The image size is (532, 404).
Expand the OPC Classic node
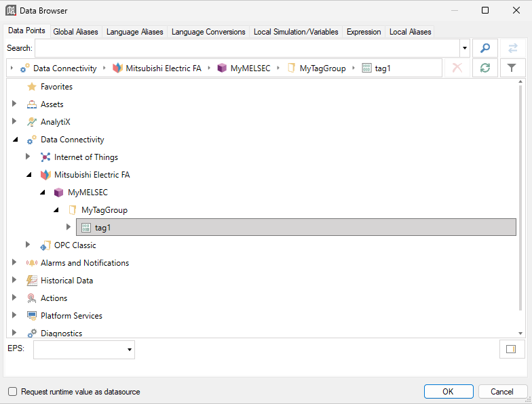(x=28, y=244)
